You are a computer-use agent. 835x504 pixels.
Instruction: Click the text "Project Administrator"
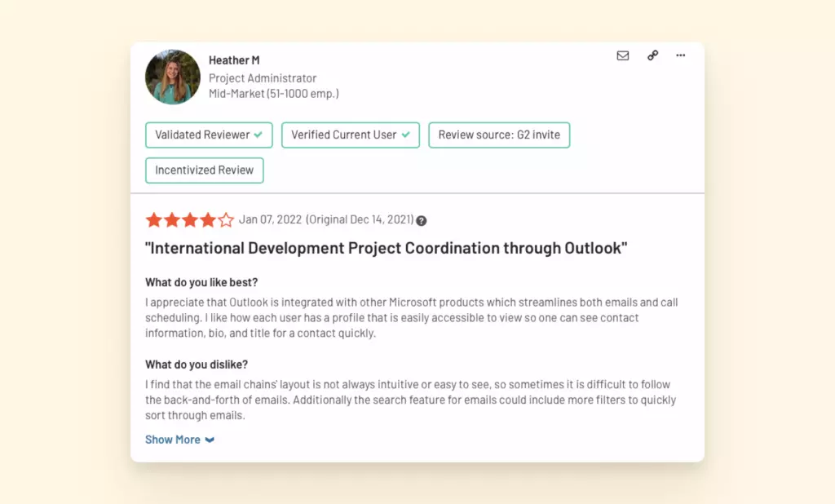263,78
